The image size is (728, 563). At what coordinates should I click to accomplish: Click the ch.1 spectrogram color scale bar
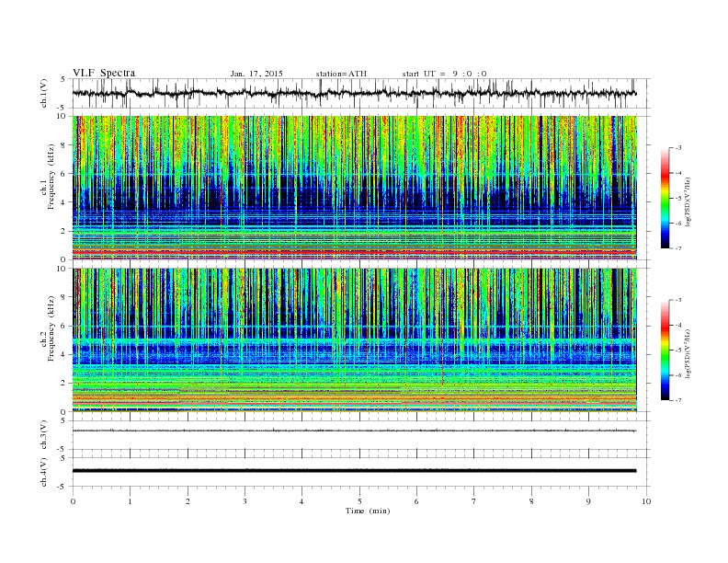[x=665, y=198]
